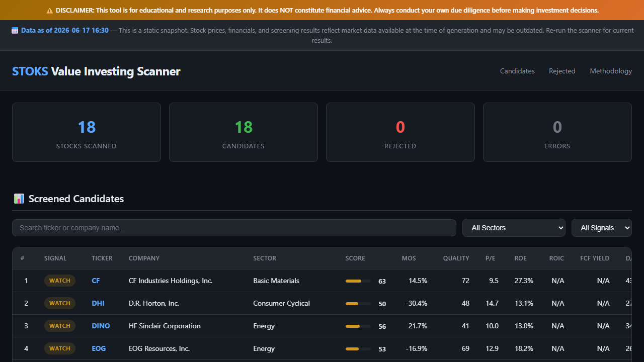Select the EOG ticker link
This screenshot has width=644, height=362.
[x=99, y=348]
